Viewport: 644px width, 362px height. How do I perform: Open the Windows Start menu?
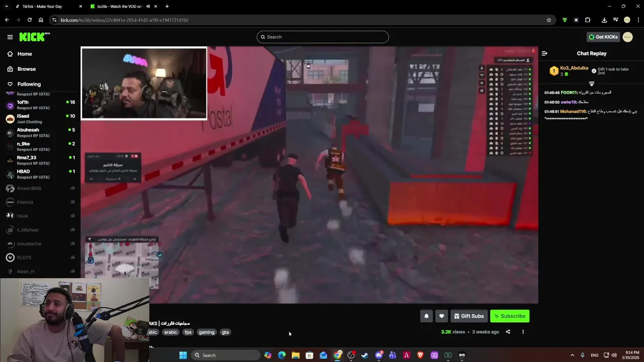(183, 355)
